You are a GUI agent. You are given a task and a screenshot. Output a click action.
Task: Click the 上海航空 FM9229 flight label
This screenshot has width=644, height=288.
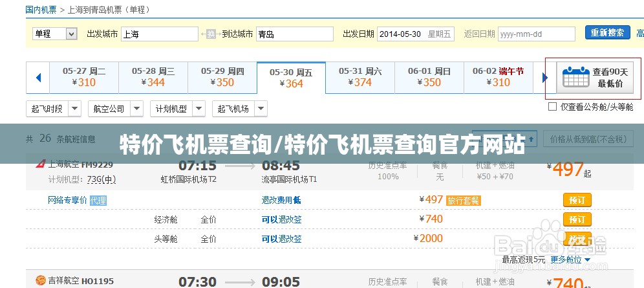pos(80,165)
